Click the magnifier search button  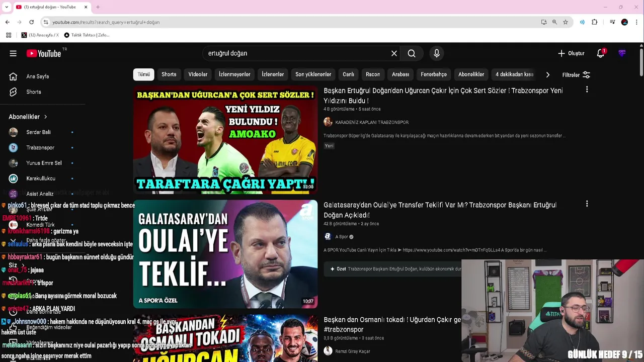click(412, 53)
